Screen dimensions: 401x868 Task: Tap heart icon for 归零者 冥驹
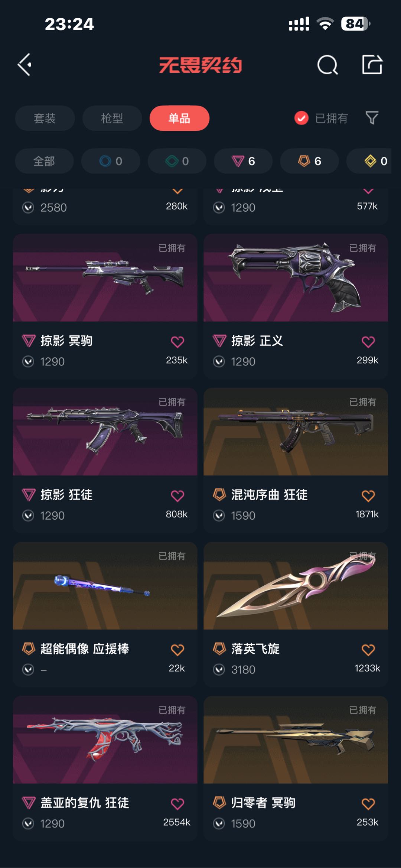pos(368,804)
